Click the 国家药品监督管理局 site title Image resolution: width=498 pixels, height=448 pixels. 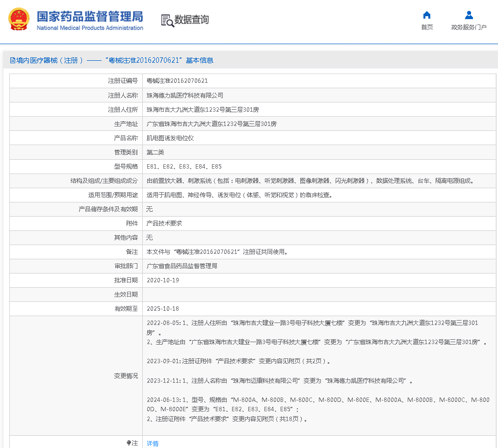[x=90, y=16]
